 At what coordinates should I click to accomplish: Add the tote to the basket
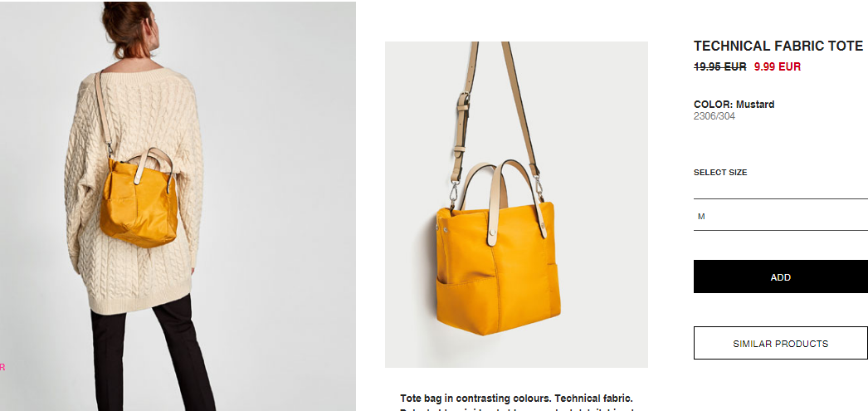pyautogui.click(x=781, y=277)
